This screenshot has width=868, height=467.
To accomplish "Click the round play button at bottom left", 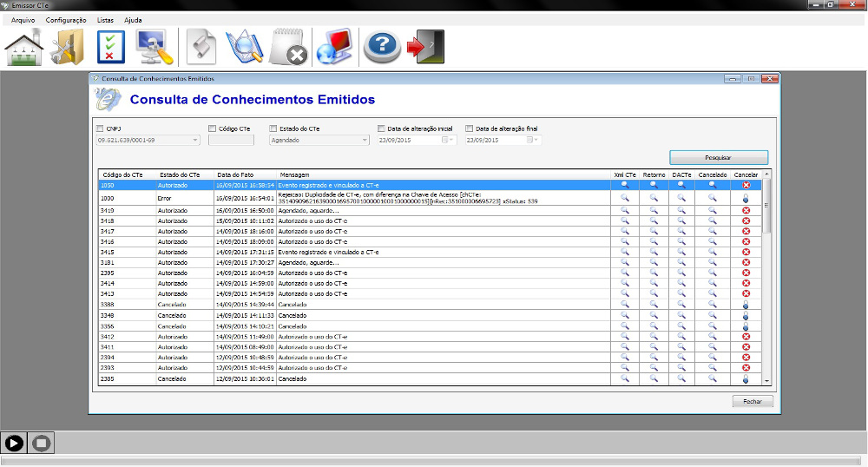I will click(x=14, y=443).
